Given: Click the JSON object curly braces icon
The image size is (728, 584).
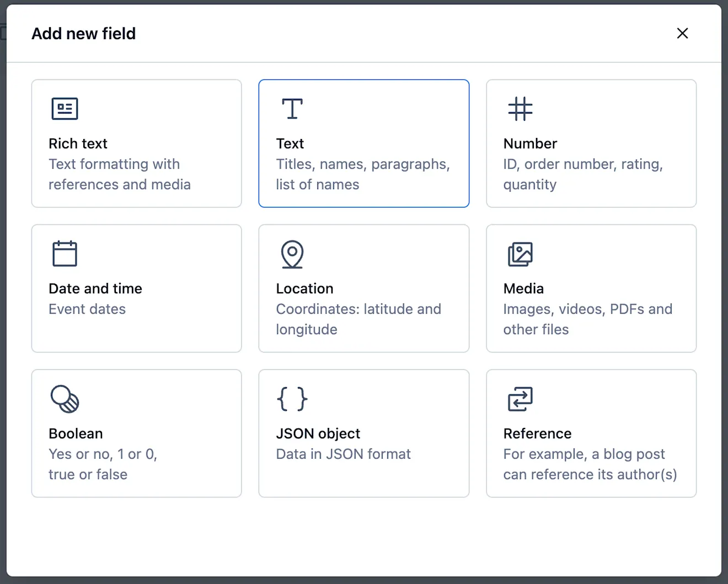Looking at the screenshot, I should [x=292, y=399].
